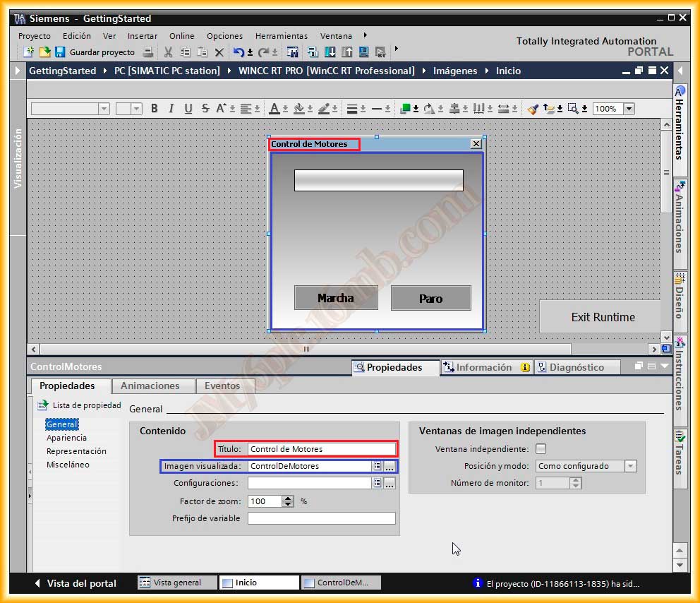Open the 100% zoom level dropdown
The image size is (700, 603).
[629, 109]
